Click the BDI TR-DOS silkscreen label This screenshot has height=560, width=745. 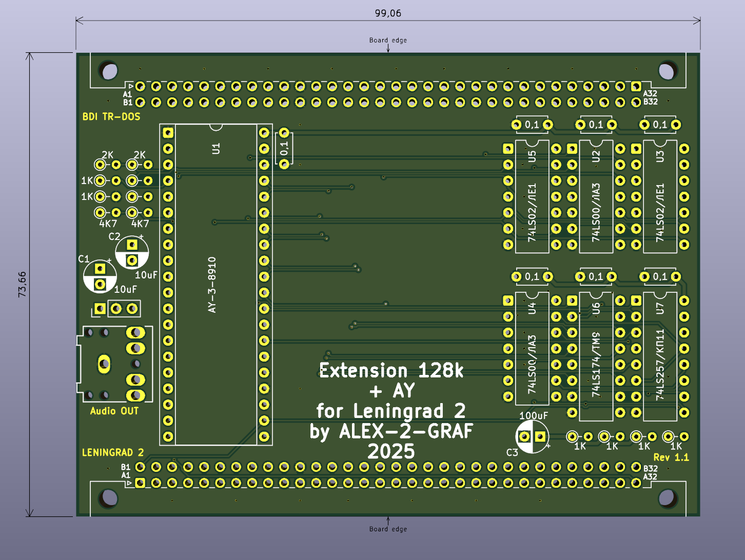point(111,117)
